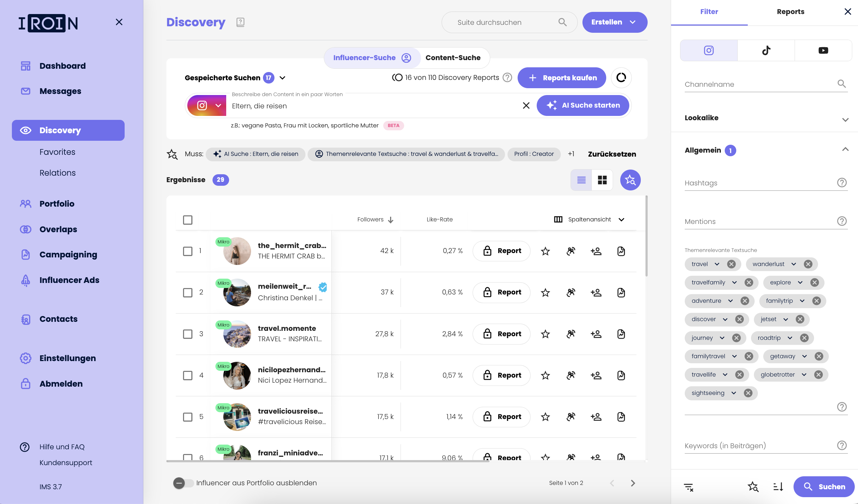Select the Instagram platform icon
The height and width of the screenshot is (504, 858).
pos(709,50)
